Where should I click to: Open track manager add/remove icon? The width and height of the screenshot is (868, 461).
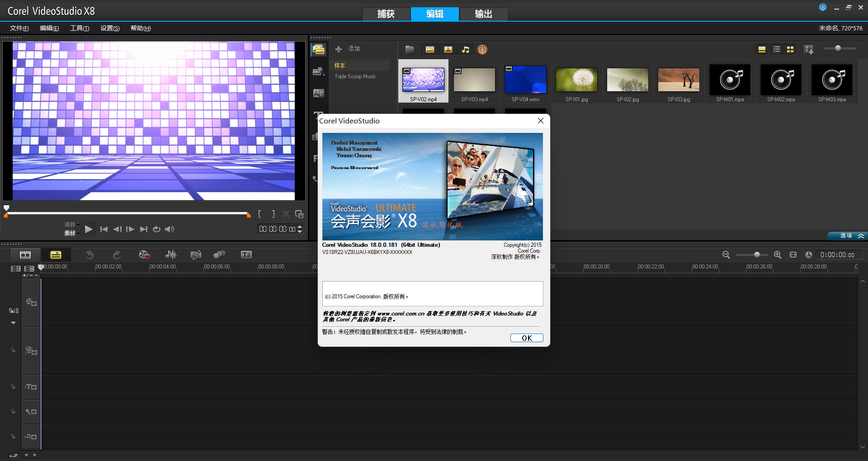(x=29, y=268)
